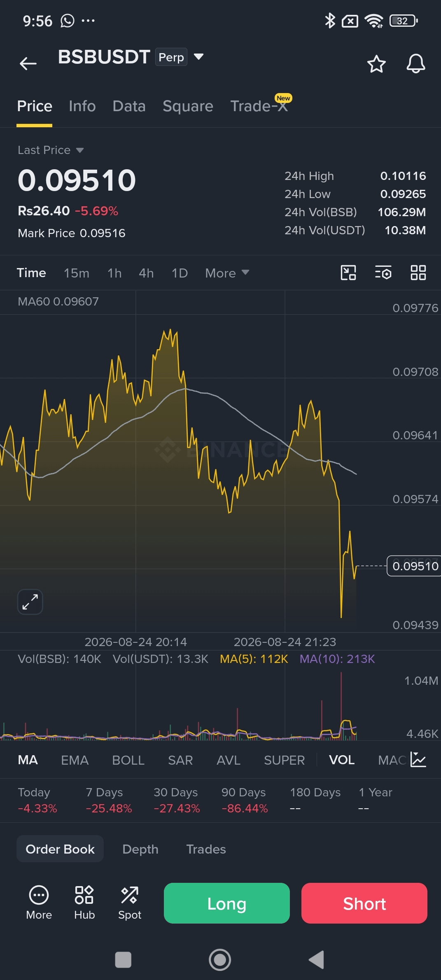The height and width of the screenshot is (980, 441).
Task: Open indicator chart settings icon beside MAC
Action: point(418,760)
